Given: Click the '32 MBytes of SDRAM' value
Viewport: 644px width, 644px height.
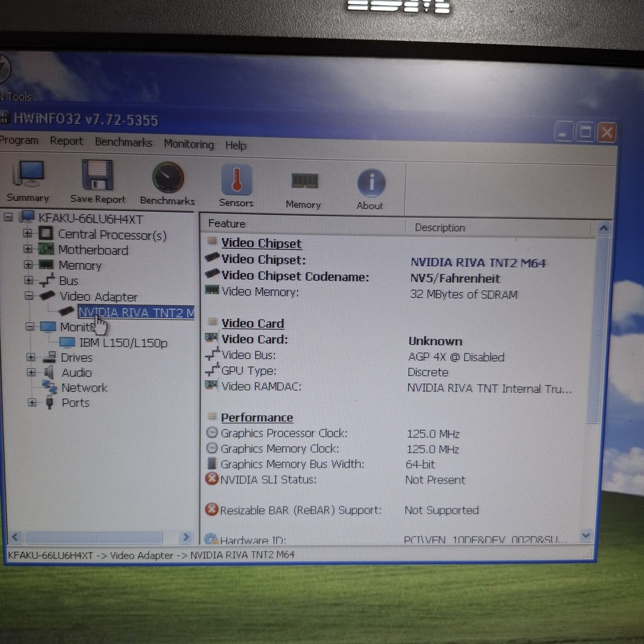Looking at the screenshot, I should [x=464, y=294].
